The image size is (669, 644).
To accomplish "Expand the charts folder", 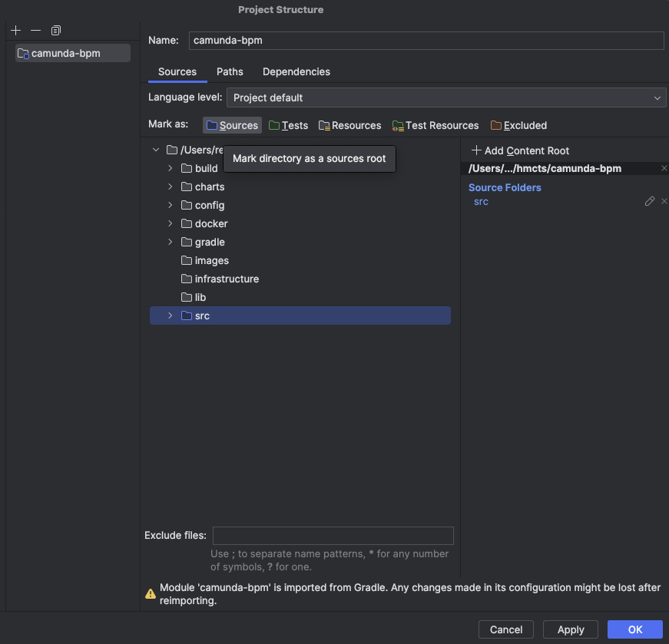I will point(171,187).
